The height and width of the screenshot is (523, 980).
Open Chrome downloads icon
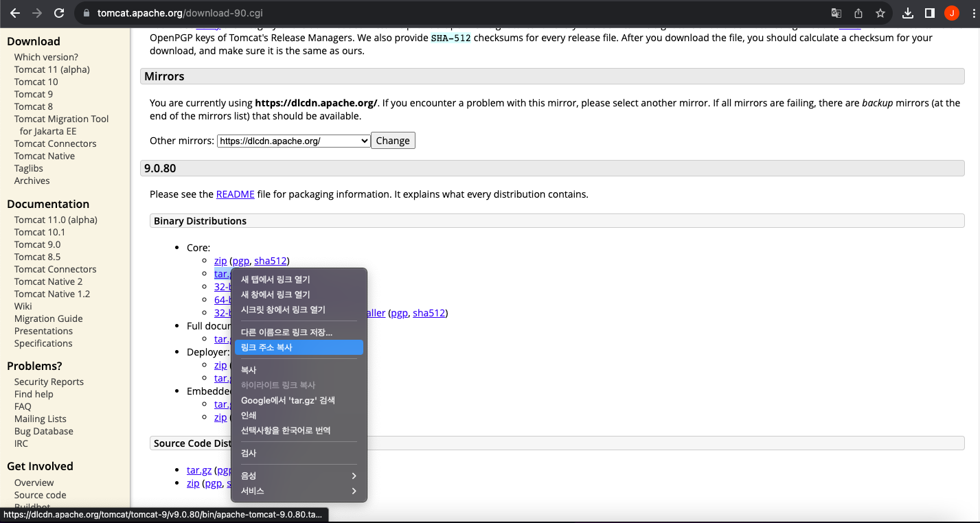pos(908,13)
